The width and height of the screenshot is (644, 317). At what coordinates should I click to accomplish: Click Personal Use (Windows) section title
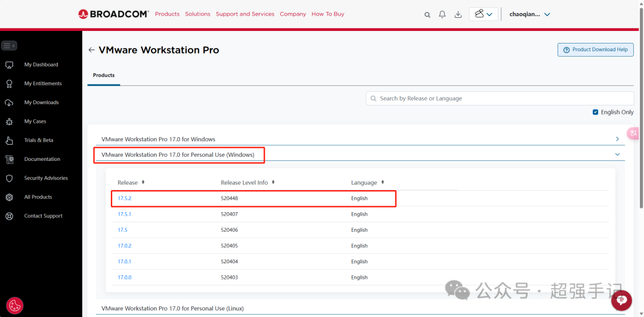tap(178, 155)
